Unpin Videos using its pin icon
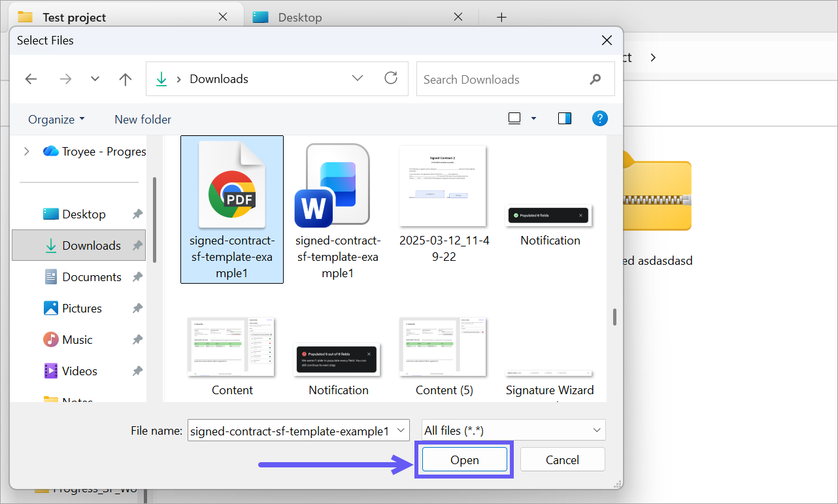This screenshot has width=838, height=504. click(x=137, y=371)
